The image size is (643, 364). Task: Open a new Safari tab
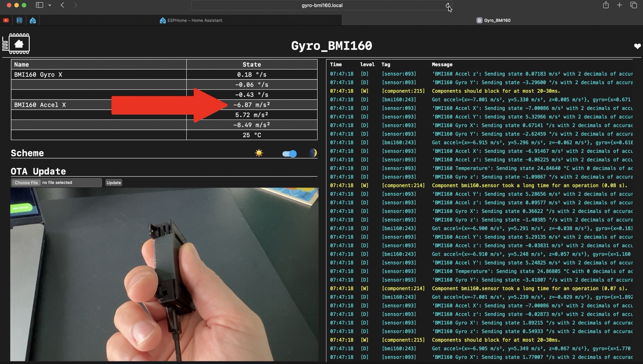[620, 5]
